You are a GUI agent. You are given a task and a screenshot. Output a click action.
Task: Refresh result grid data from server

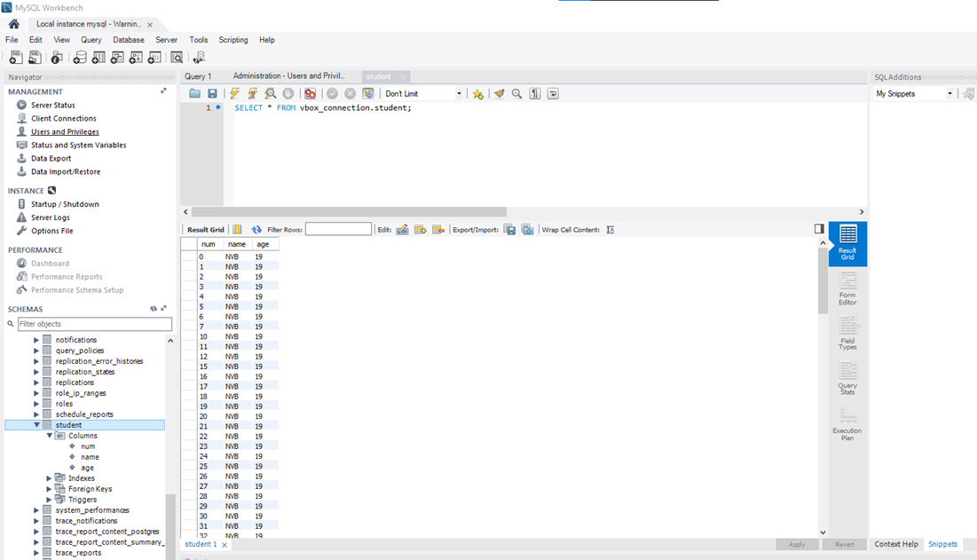pos(256,230)
